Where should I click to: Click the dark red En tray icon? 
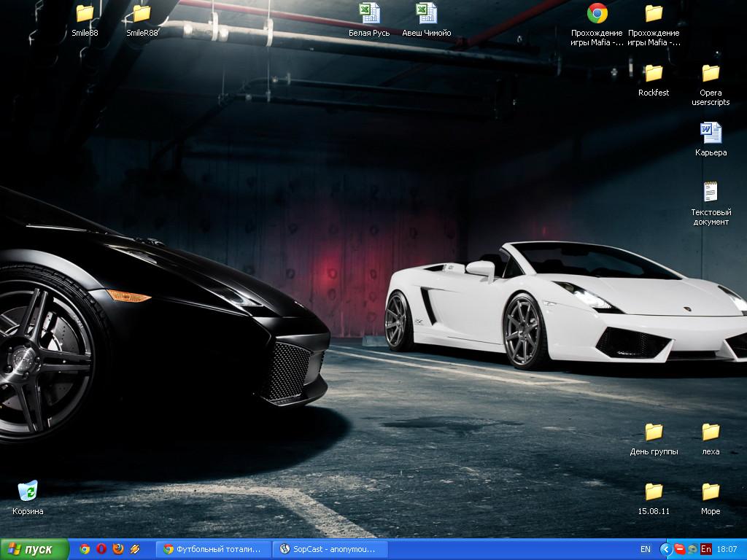706,549
